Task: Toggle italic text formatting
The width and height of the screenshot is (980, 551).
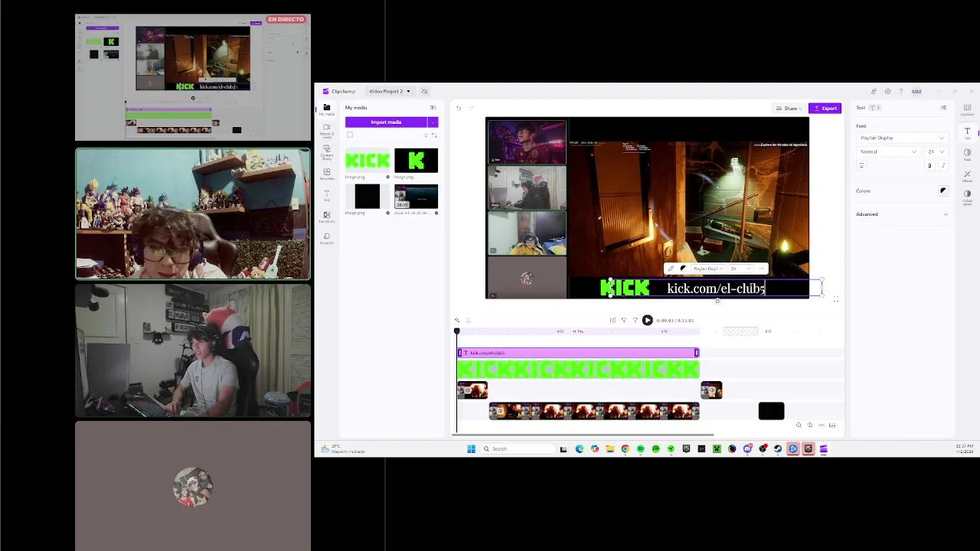Action: coord(943,165)
